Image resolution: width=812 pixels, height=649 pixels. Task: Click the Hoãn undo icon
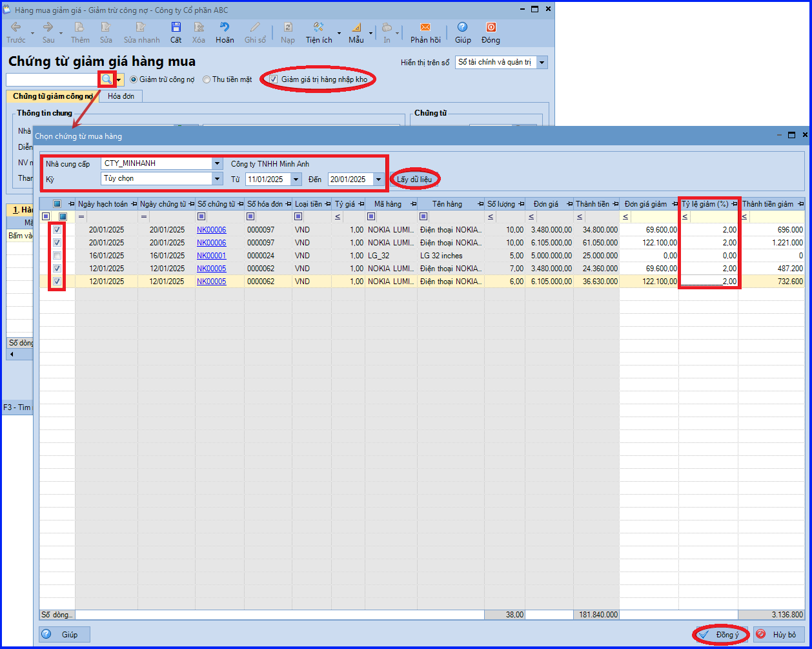pyautogui.click(x=225, y=28)
